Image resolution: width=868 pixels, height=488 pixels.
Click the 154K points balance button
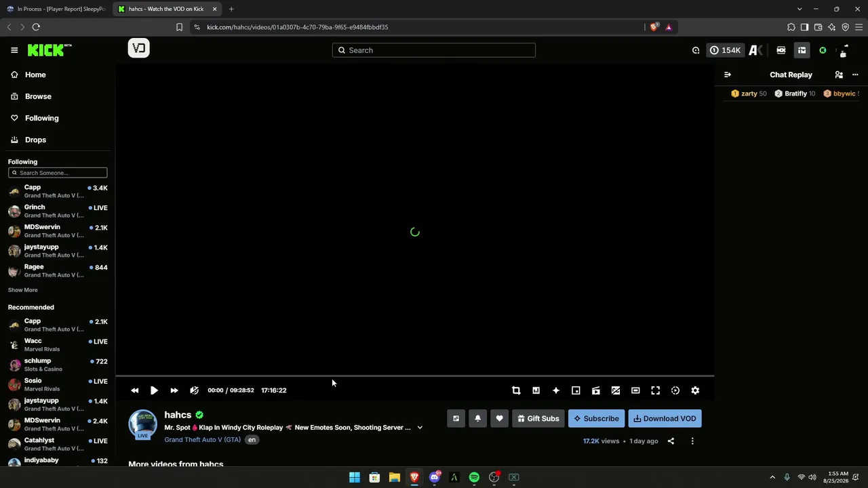coord(725,50)
